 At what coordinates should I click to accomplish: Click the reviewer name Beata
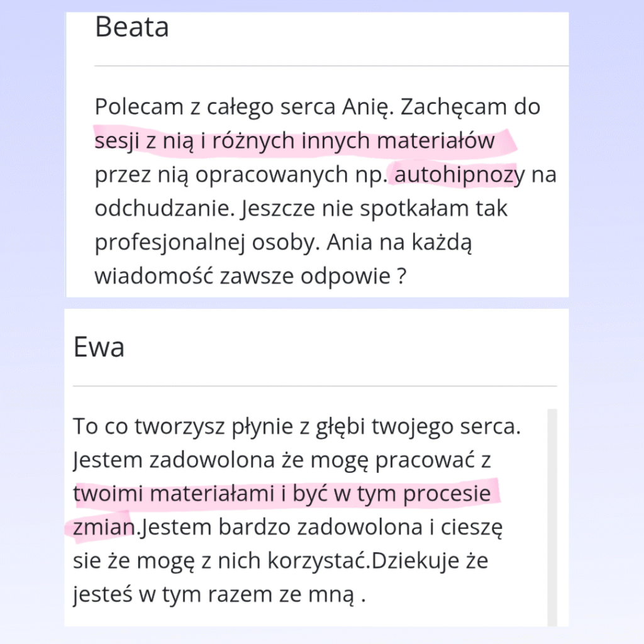tap(131, 27)
